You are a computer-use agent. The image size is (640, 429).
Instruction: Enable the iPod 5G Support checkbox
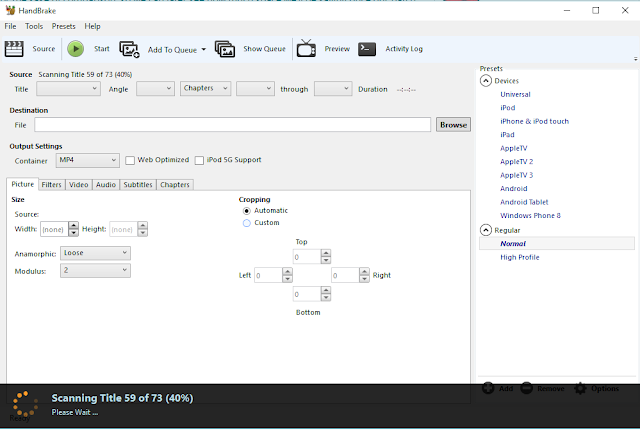pyautogui.click(x=199, y=160)
